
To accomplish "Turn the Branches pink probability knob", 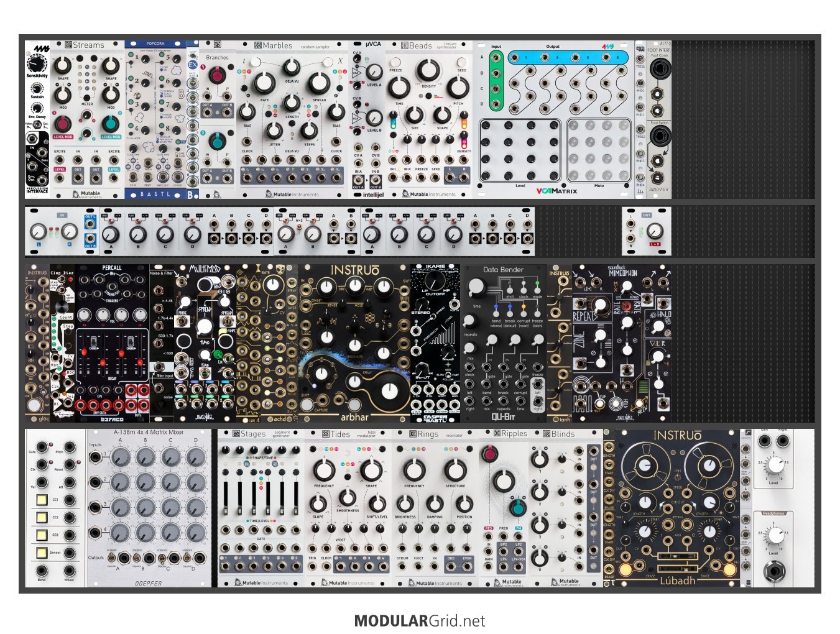I will [x=217, y=76].
